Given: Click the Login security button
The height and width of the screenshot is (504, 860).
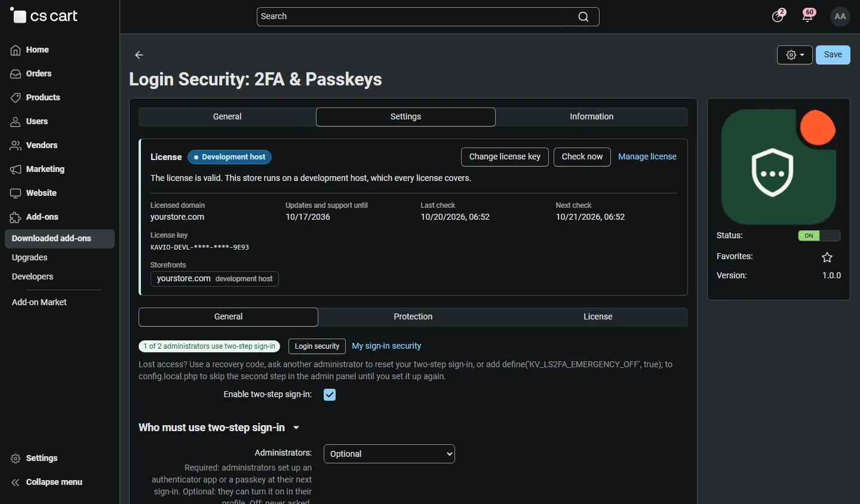Looking at the screenshot, I should point(317,346).
